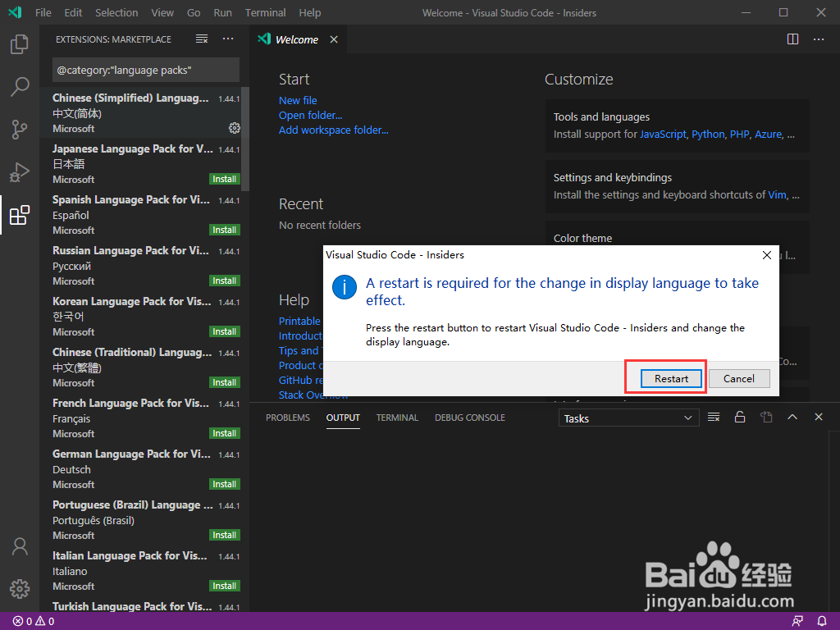Install the Spanish Language Pack
The width and height of the screenshot is (840, 630).
point(224,230)
